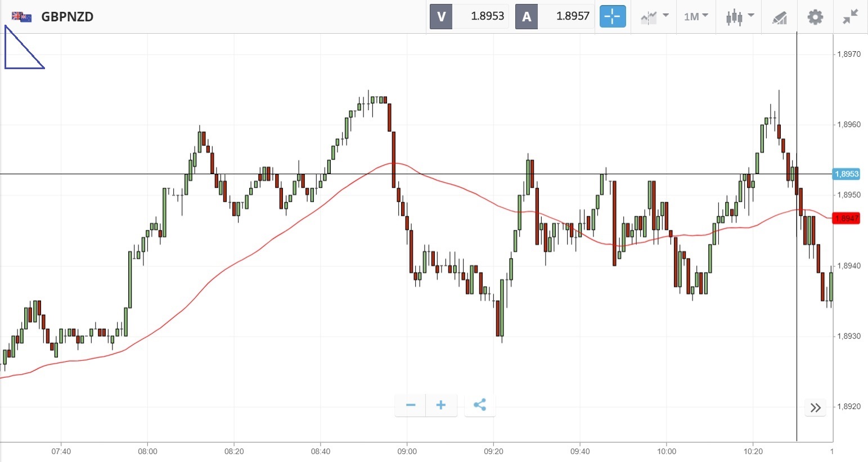Click the A buy price 1.8957 button
The width and height of the screenshot is (868, 462).
pyautogui.click(x=555, y=16)
